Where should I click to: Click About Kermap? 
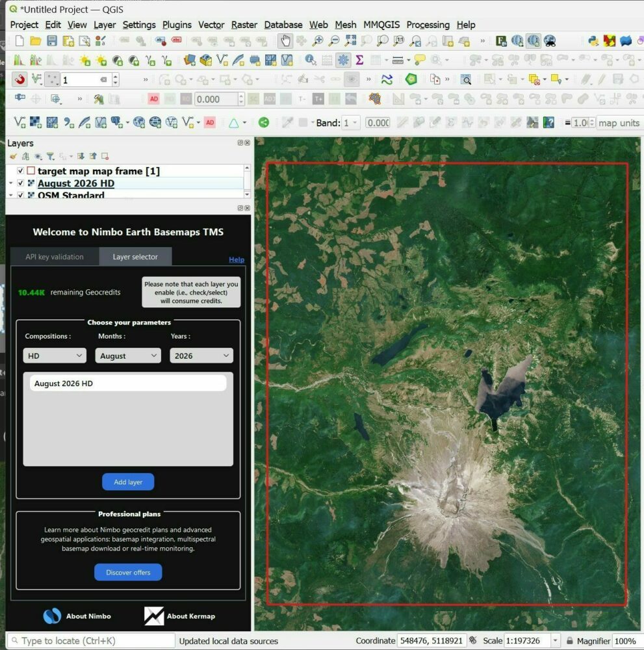tap(179, 616)
